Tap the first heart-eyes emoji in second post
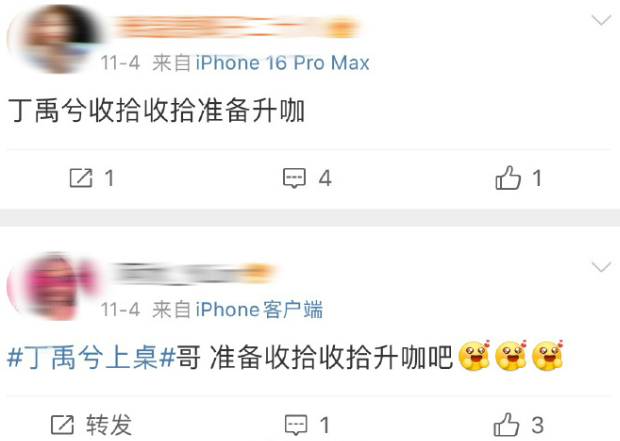The height and width of the screenshot is (441, 620). tap(474, 355)
